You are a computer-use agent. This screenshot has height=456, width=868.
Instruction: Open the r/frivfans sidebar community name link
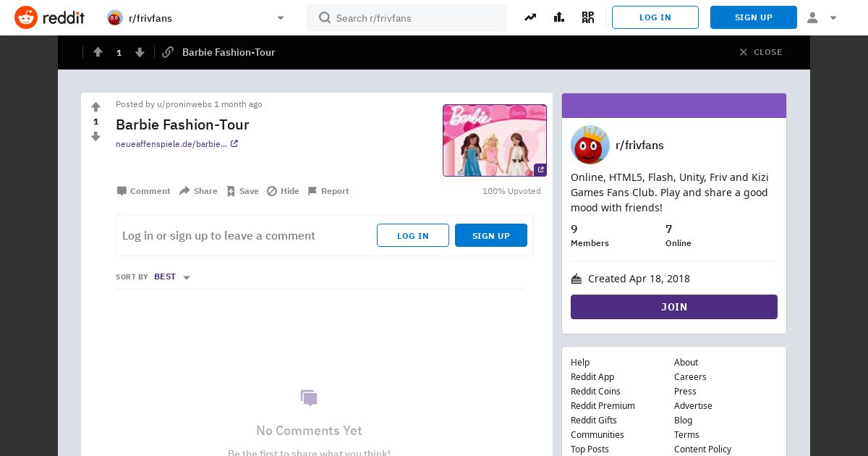coord(639,145)
